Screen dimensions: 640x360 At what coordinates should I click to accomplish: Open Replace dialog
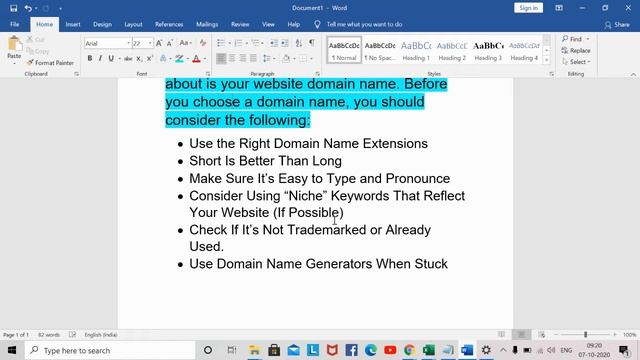576,51
